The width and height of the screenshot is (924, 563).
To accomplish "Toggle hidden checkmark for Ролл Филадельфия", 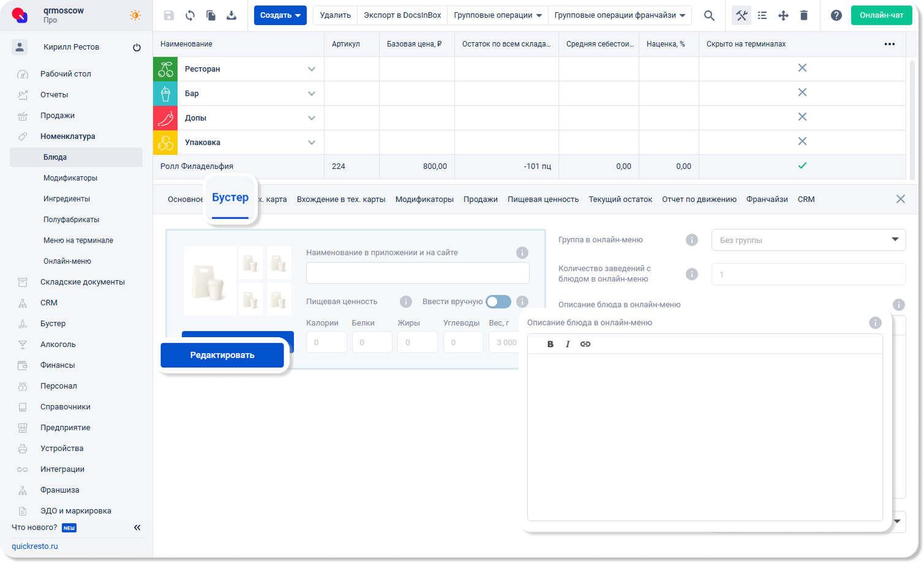I will [802, 166].
